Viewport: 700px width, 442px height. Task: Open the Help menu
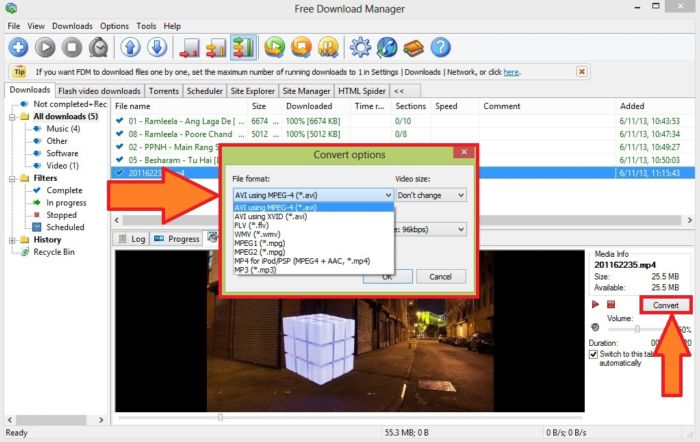tap(172, 26)
